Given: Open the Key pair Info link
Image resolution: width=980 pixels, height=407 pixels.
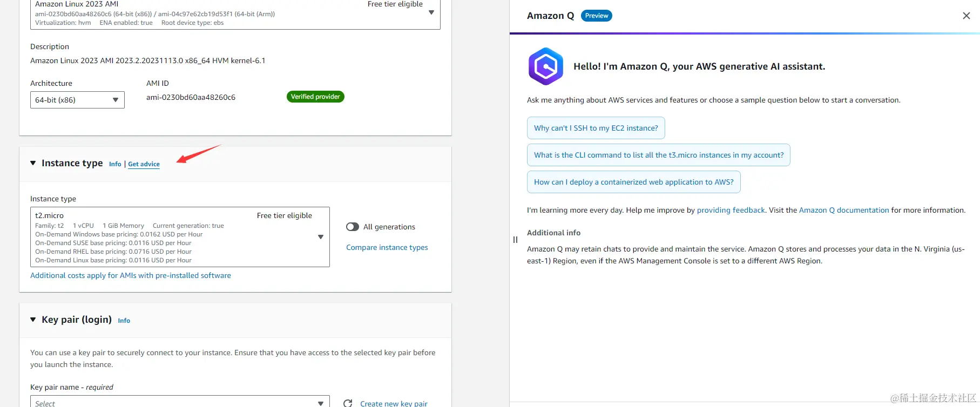Looking at the screenshot, I should click(x=124, y=321).
